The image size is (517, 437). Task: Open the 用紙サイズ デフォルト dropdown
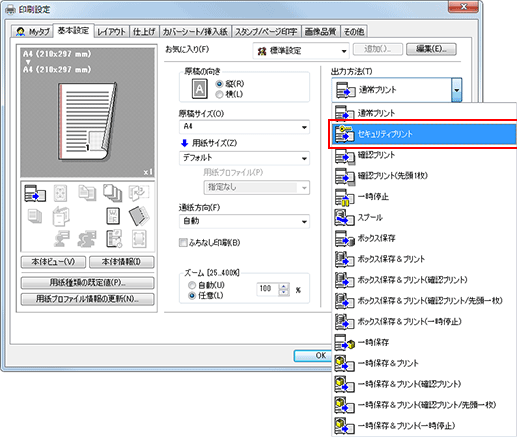[x=244, y=158]
